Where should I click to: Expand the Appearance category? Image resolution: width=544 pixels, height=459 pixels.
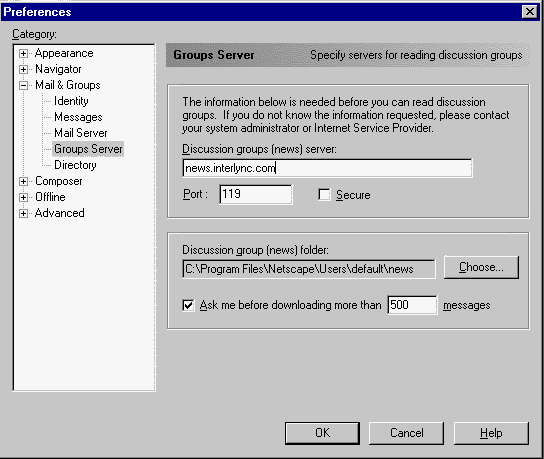(x=23, y=53)
